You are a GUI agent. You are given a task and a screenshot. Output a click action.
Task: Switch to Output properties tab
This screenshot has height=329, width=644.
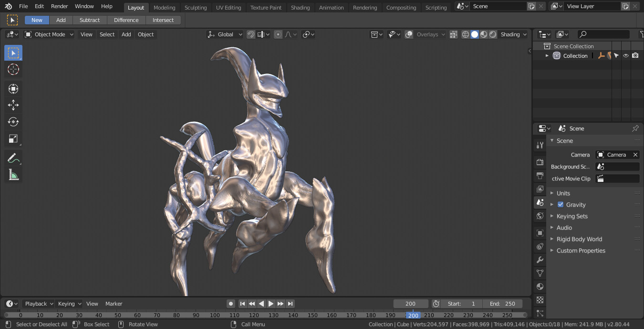click(x=540, y=176)
